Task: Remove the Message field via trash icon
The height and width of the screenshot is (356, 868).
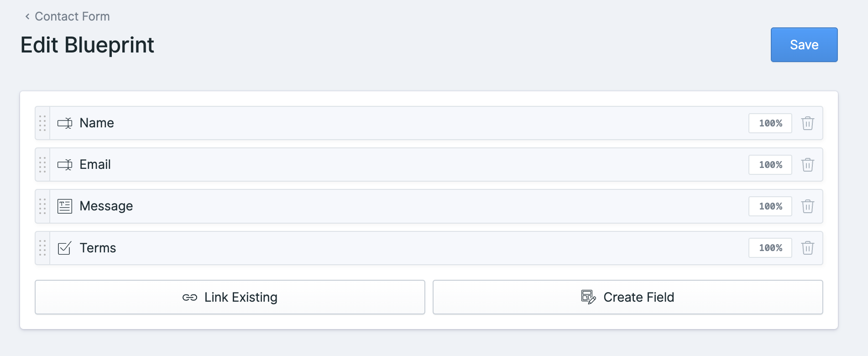Action: 808,206
